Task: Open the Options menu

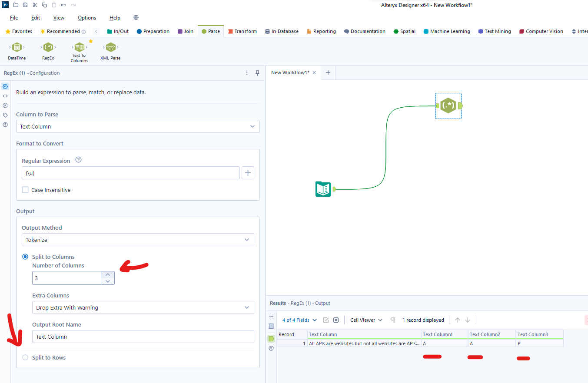Action: 87,18
